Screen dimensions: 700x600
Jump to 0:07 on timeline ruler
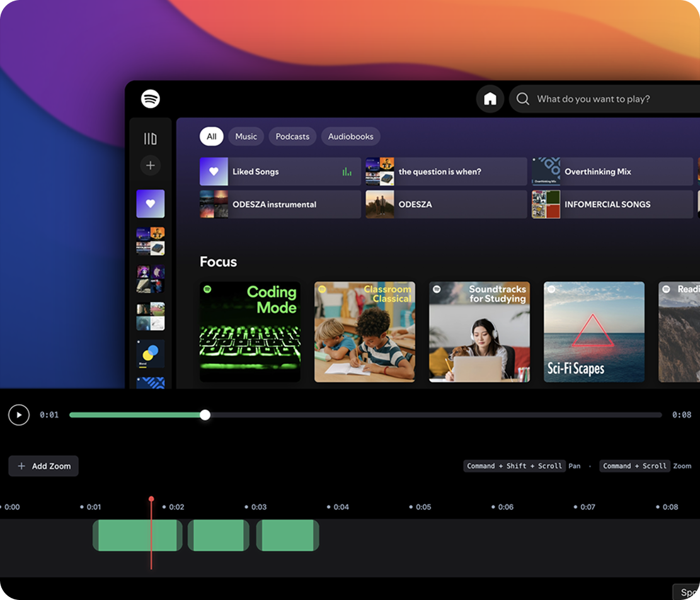(585, 507)
